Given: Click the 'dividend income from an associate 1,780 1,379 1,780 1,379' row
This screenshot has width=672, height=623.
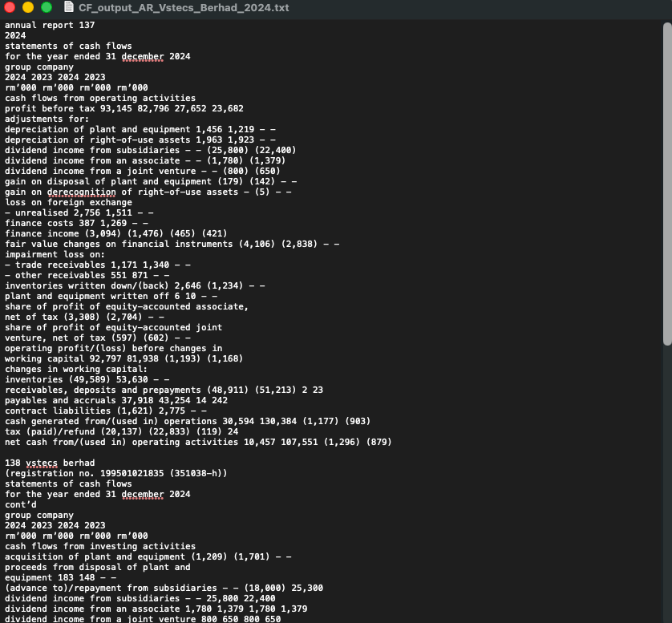Looking at the screenshot, I should pos(156,609).
